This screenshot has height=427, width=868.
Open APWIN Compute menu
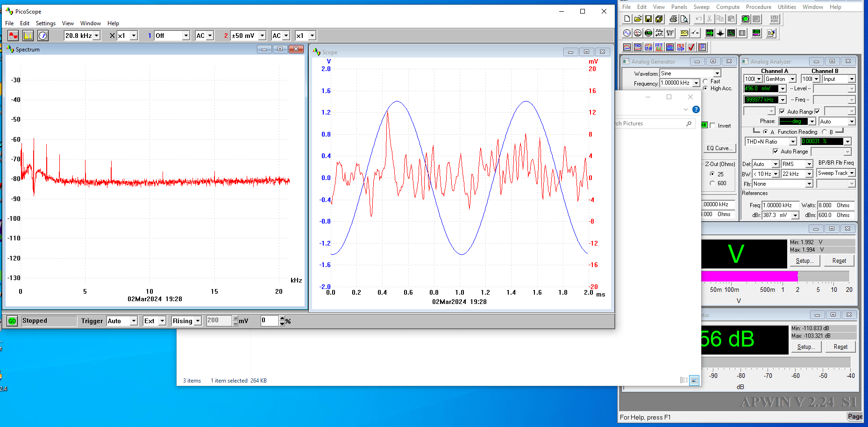[x=727, y=7]
